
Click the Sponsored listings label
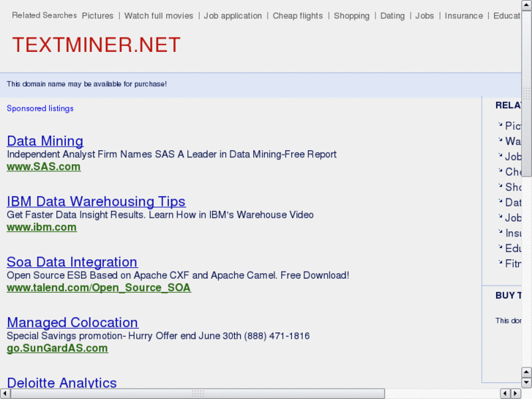click(x=40, y=108)
